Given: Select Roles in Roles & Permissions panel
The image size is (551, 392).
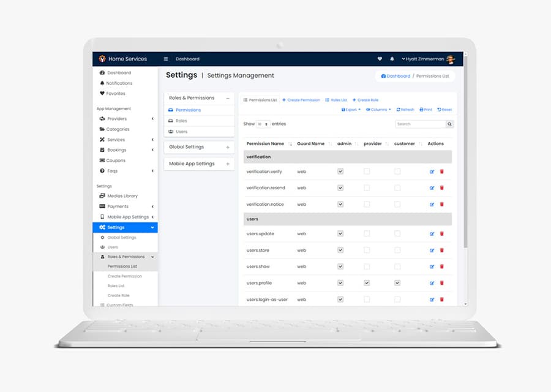Looking at the screenshot, I should coord(199,121).
